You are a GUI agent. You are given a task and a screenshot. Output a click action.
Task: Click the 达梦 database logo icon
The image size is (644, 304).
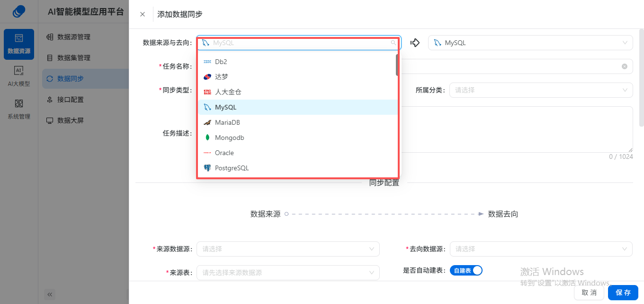(207, 77)
